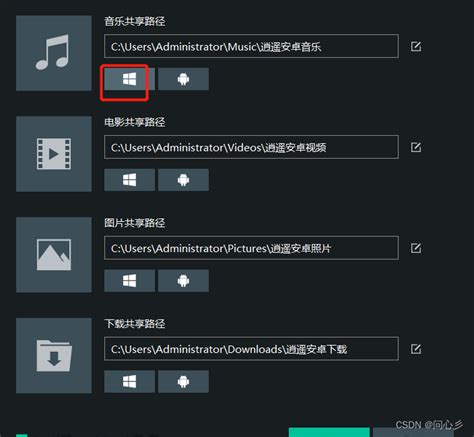Click the Videos path input field

pos(251,147)
